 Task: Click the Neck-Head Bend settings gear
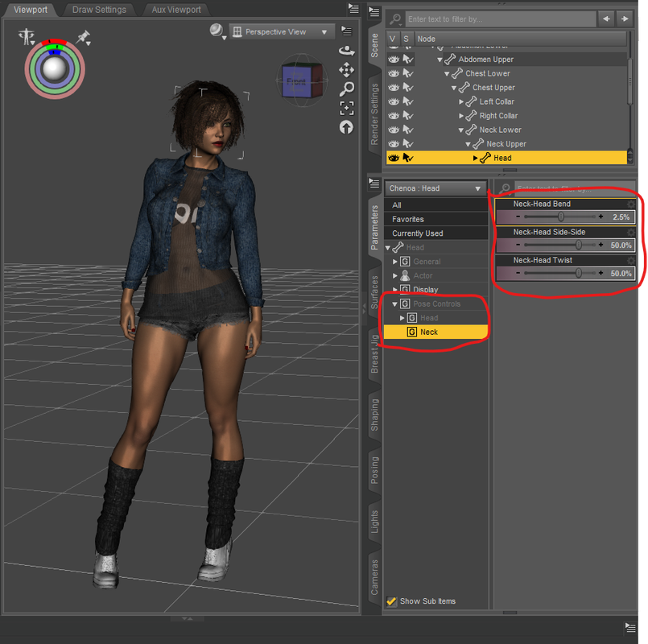tap(630, 204)
